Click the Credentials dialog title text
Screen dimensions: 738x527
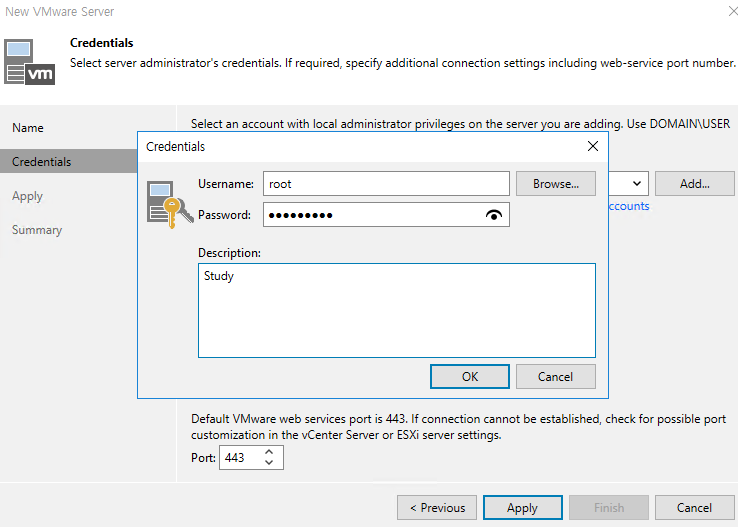pos(176,146)
